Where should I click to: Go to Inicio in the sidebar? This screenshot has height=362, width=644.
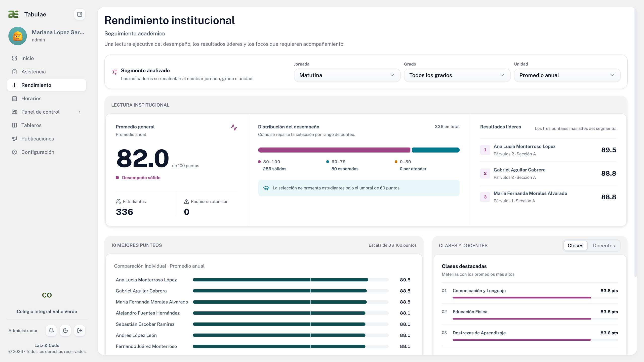(x=47, y=58)
